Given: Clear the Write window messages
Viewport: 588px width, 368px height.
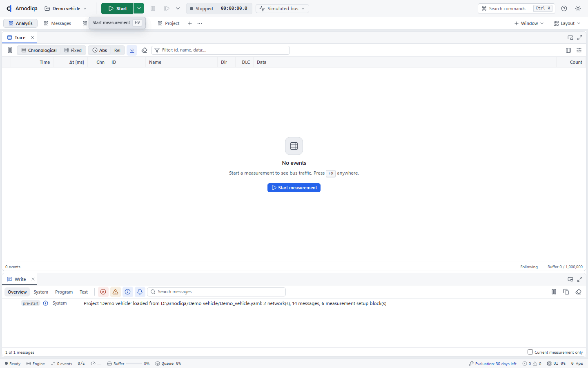Looking at the screenshot, I should (x=578, y=292).
